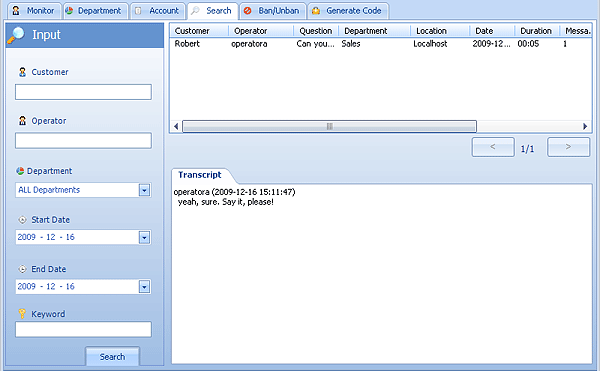Screen dimensions: 600x371
Task: Click the Keyword input field
Action: (x=83, y=329)
